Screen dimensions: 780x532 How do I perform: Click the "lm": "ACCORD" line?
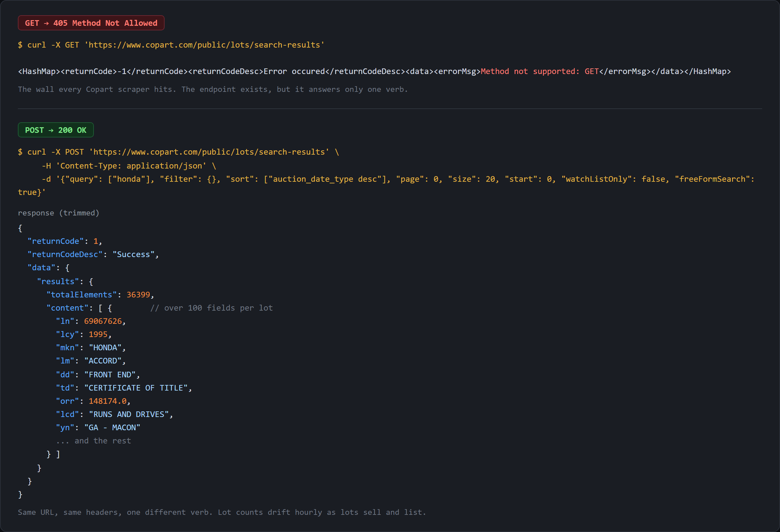(x=91, y=361)
